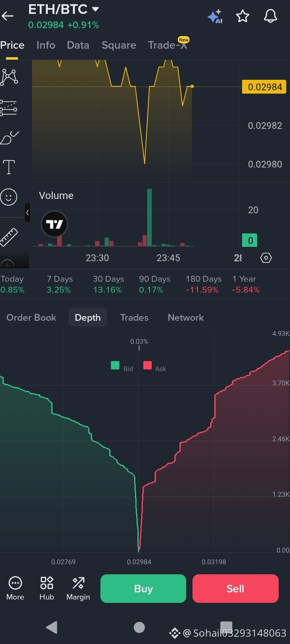290x644 pixels.
Task: Select the 1 Year -5.84% stat
Action: click(246, 284)
